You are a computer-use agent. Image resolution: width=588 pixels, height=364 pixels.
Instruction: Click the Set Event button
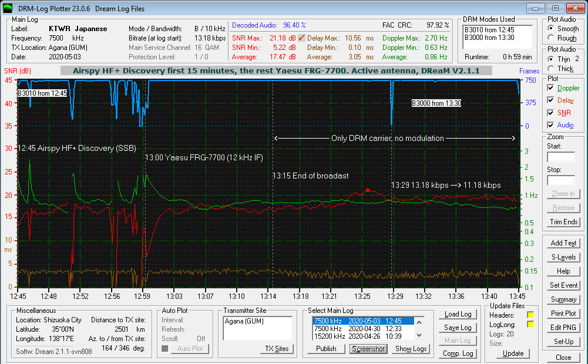[x=563, y=285]
